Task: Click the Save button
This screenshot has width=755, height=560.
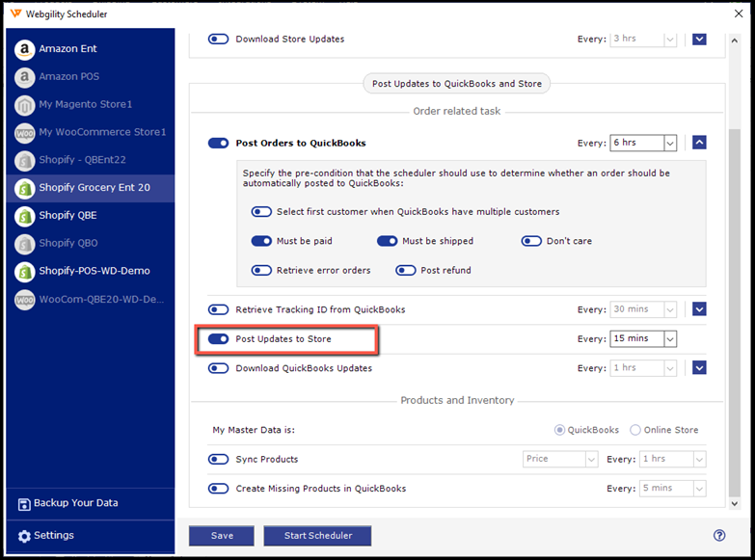Action: (222, 536)
